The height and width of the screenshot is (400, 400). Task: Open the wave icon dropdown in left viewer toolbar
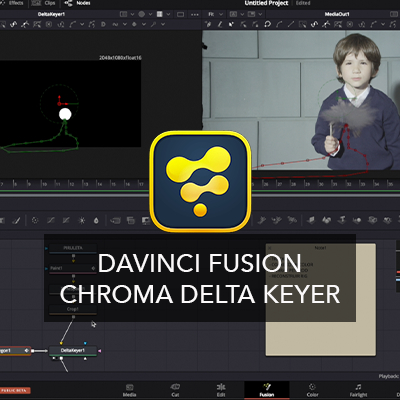coord(125,24)
